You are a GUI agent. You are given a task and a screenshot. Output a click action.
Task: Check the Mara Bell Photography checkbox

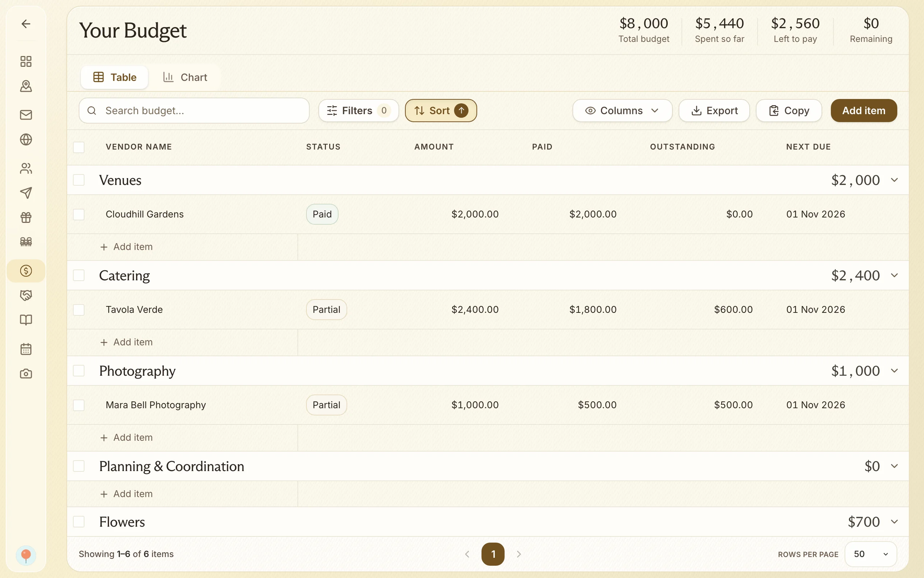pos(79,405)
